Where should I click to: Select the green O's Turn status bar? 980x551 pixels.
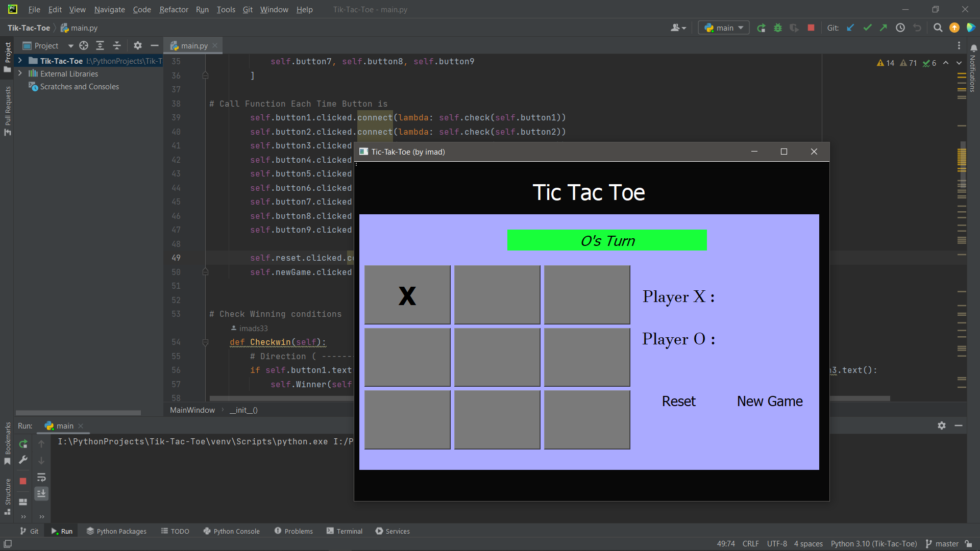[607, 240]
